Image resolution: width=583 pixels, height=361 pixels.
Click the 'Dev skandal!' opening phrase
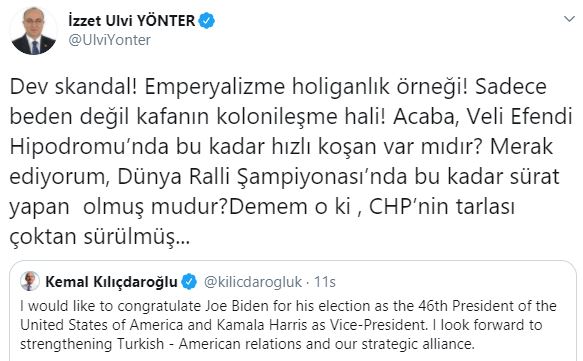click(x=74, y=87)
